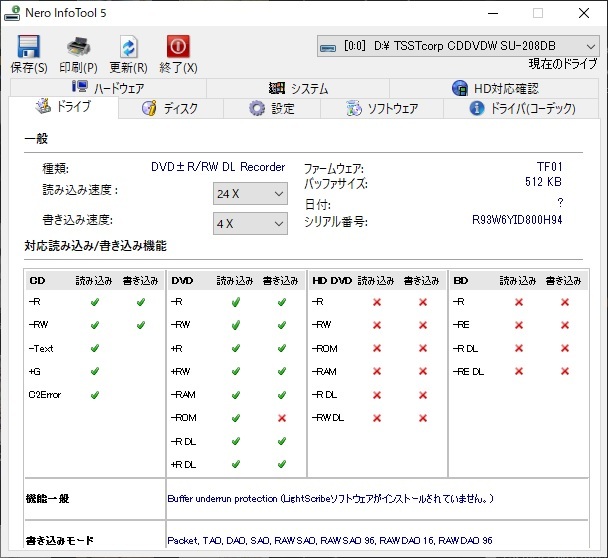Click the 書き込みモード label
Viewport: 608px width, 558px height.
tap(60, 541)
